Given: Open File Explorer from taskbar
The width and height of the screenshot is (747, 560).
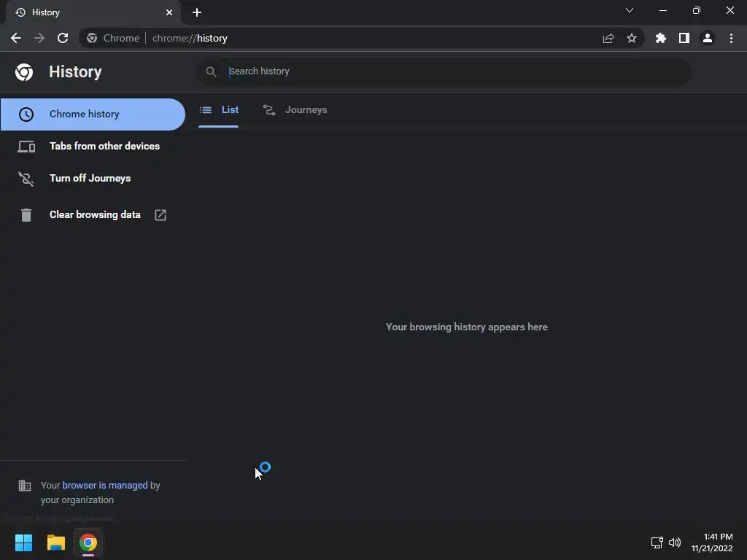Looking at the screenshot, I should [55, 542].
